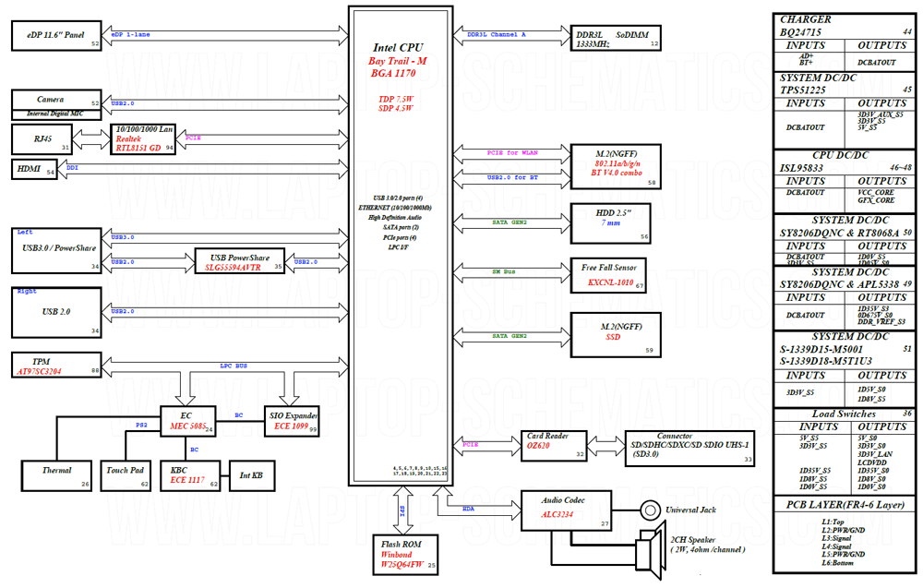Screen dimensions: 923x588
Task: Click the TDP 7.5W text
Action: [396, 99]
